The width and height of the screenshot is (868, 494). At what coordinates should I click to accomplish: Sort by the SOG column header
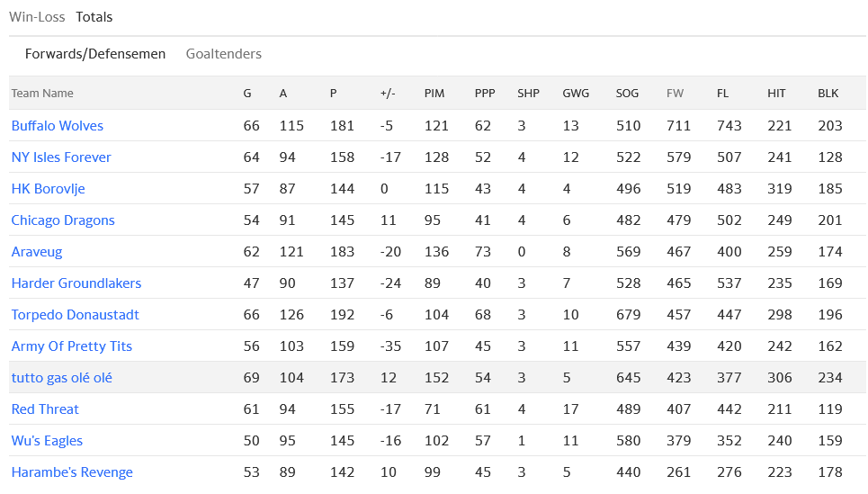click(627, 94)
